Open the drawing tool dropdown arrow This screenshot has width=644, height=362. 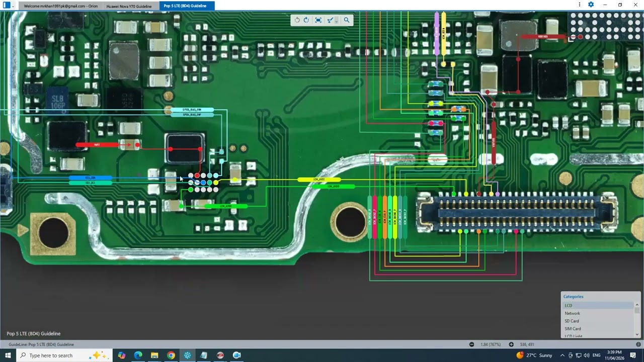(x=336, y=21)
